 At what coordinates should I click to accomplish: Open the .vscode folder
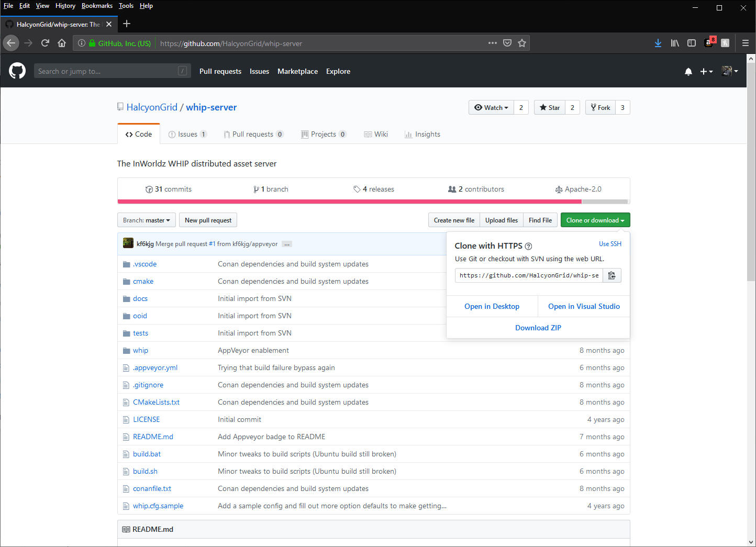coord(144,264)
